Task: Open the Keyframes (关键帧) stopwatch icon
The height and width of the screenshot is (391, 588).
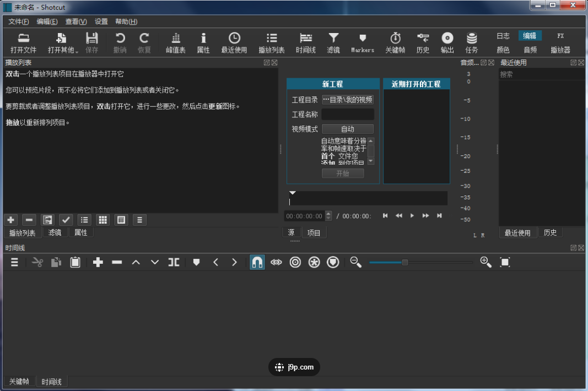Action: [395, 43]
